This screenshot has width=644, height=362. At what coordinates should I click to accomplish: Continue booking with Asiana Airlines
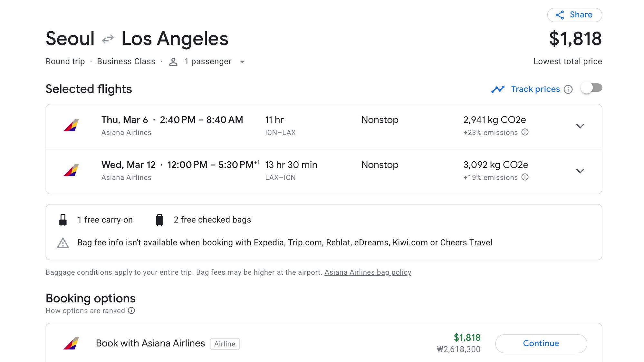541,343
